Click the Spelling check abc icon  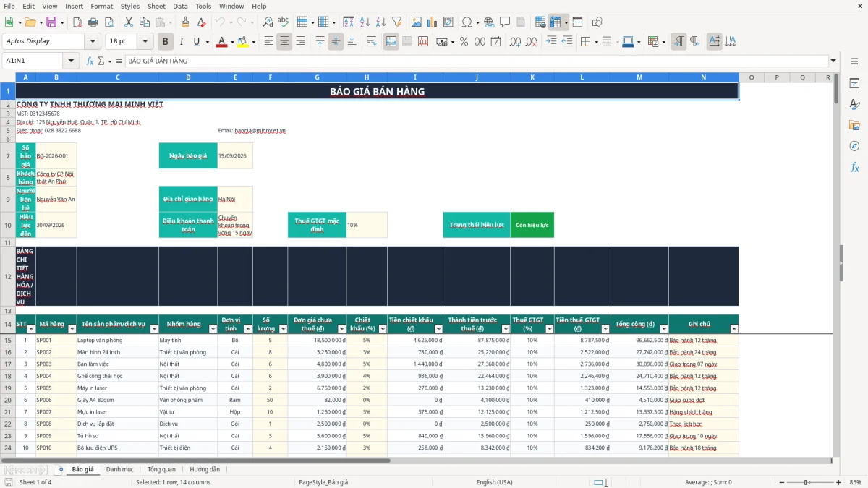[284, 22]
